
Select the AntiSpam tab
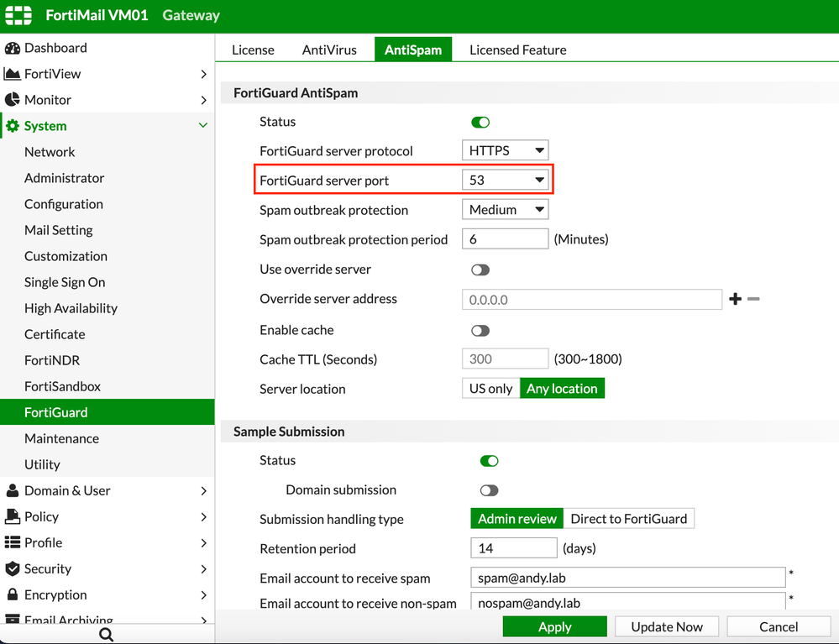[x=413, y=50]
